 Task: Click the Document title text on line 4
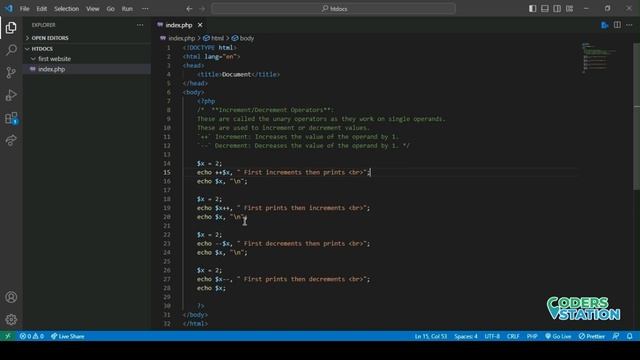237,74
